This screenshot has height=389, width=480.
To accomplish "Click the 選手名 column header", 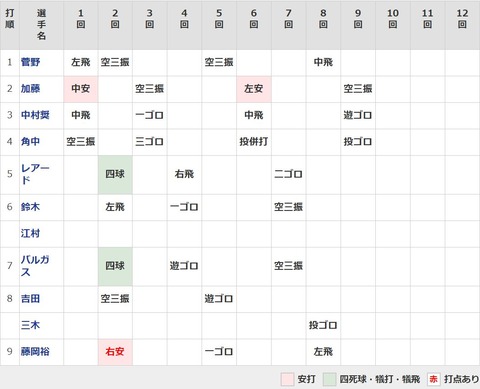I will coord(41,25).
